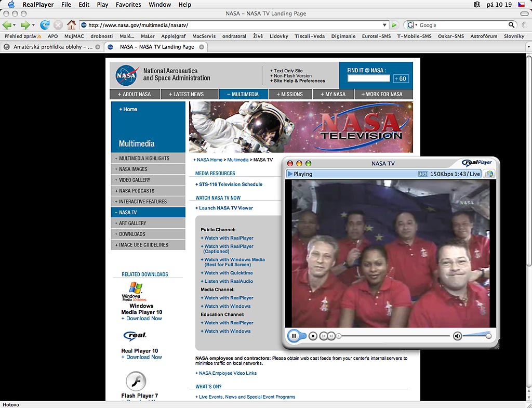
Task: Click the Czech flag input menu icon
Action: pyautogui.click(x=521, y=4)
